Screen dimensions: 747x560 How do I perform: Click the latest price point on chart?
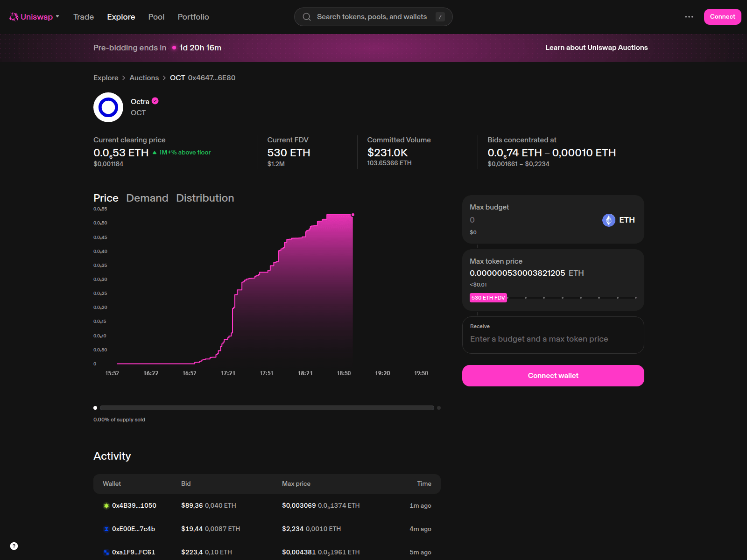[x=353, y=215]
